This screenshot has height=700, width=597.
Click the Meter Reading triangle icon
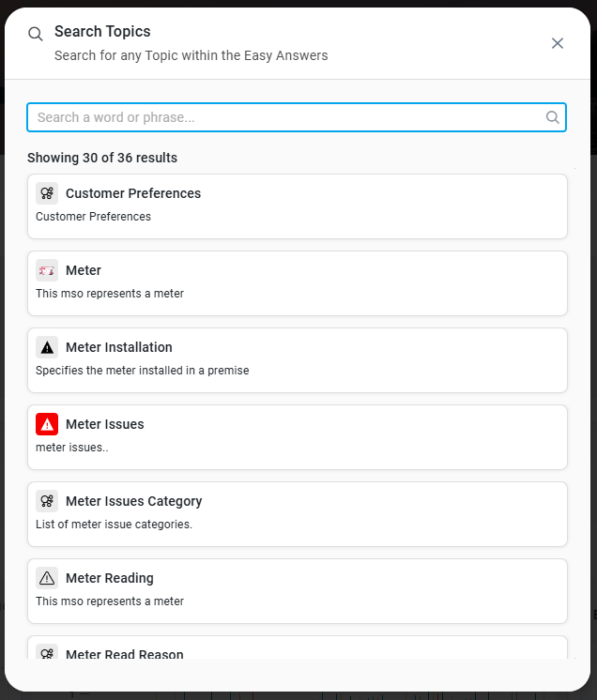[x=47, y=578]
